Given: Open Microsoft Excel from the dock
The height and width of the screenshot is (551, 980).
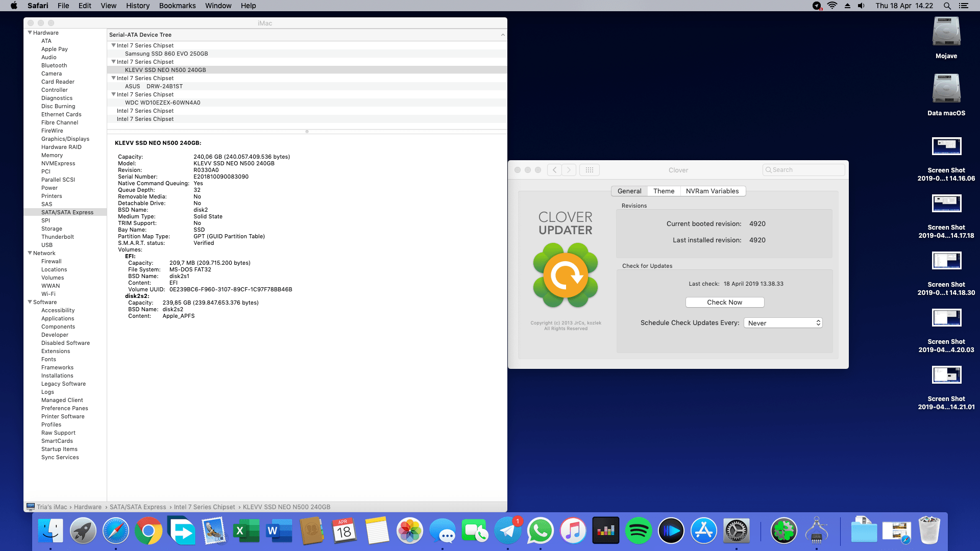Looking at the screenshot, I should click(x=247, y=531).
